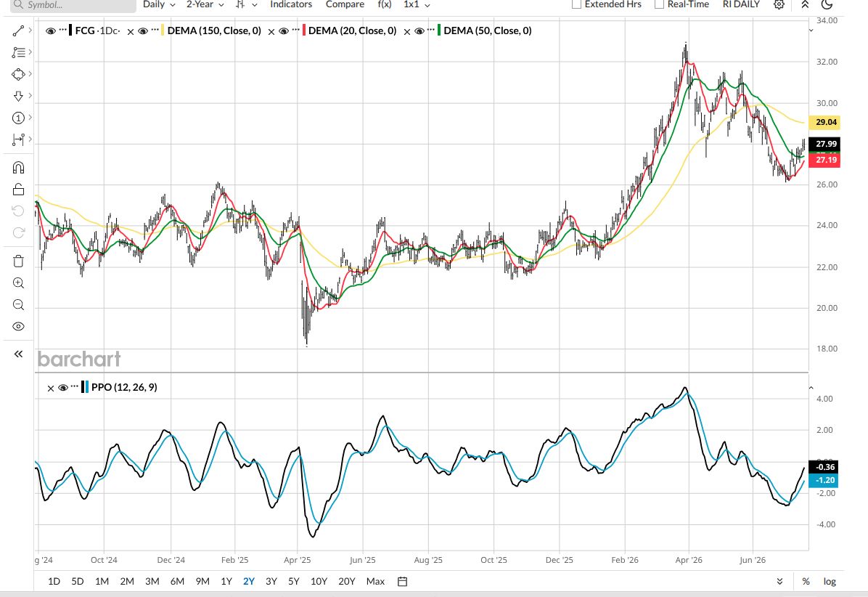Click the green DEMA (50) color swatch
The image size is (868, 597).
coord(439,31)
